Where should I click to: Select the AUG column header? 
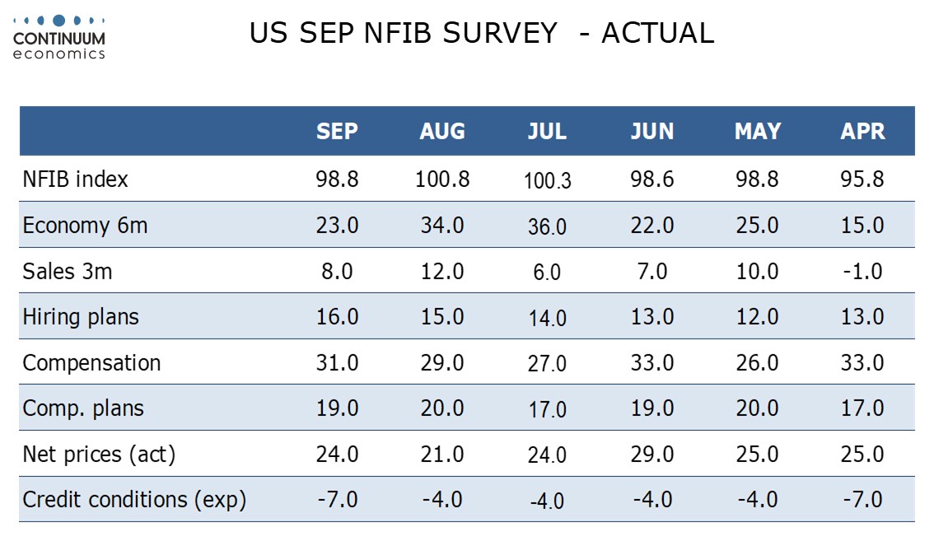click(442, 132)
